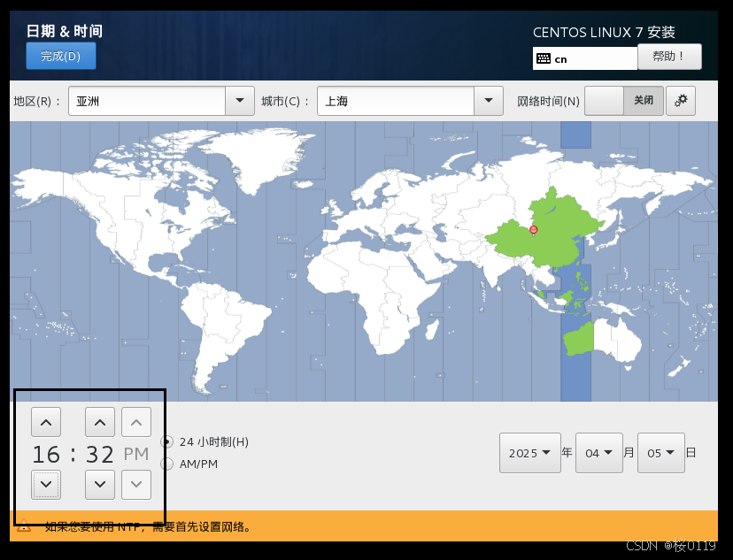Click the minutes value 32

(x=99, y=455)
